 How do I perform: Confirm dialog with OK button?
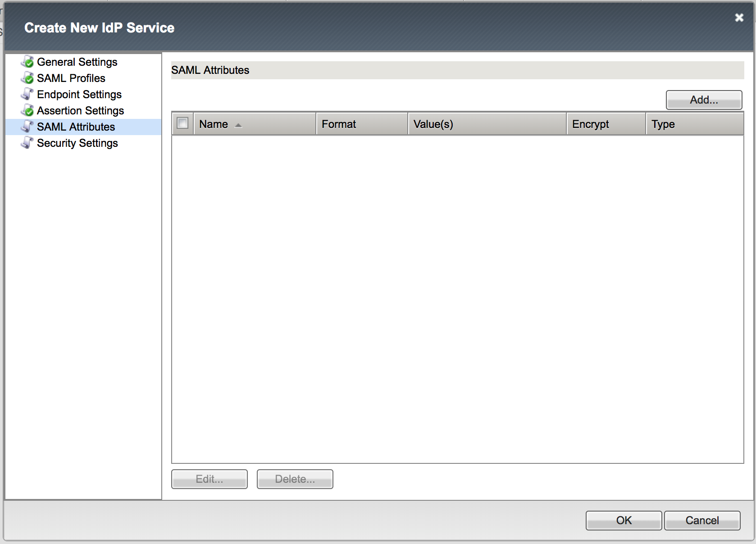point(624,521)
